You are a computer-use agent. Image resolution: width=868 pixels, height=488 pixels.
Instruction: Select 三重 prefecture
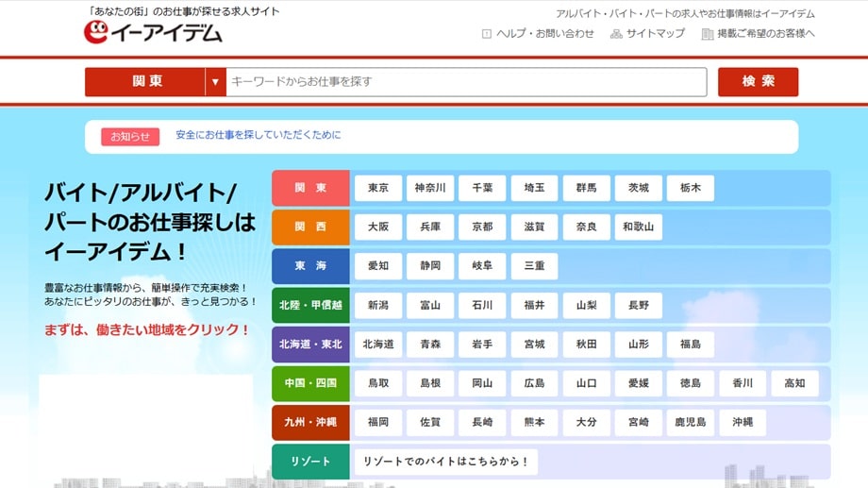534,266
